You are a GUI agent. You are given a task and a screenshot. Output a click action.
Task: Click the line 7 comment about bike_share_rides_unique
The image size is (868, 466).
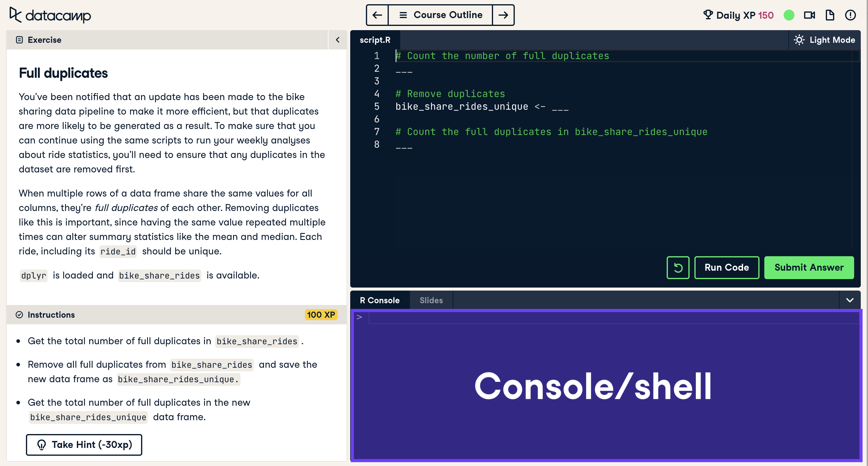coord(551,132)
